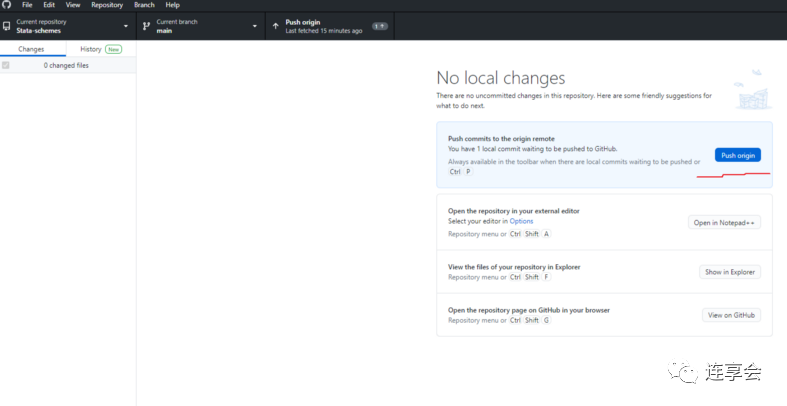Click the View on GitHub button
The height and width of the screenshot is (406, 787).
[x=731, y=315]
